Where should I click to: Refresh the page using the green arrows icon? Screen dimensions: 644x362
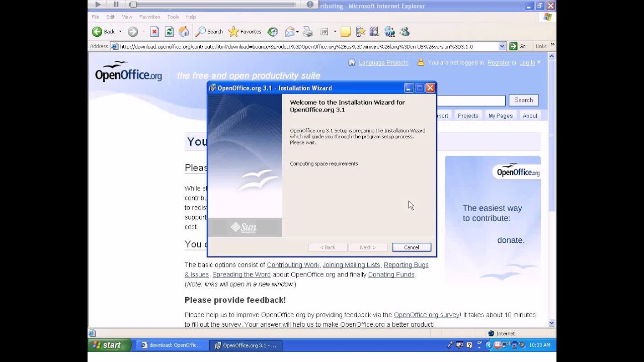click(169, 32)
